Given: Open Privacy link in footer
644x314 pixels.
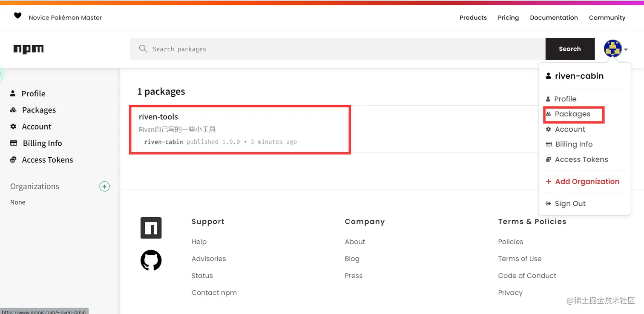Looking at the screenshot, I should point(510,293).
